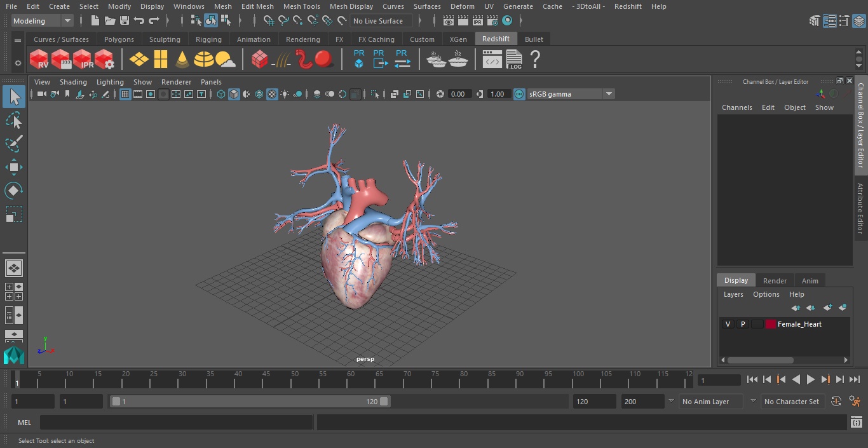Open the Mesh Tools menu
Viewport: 868px width, 448px height.
pos(301,6)
